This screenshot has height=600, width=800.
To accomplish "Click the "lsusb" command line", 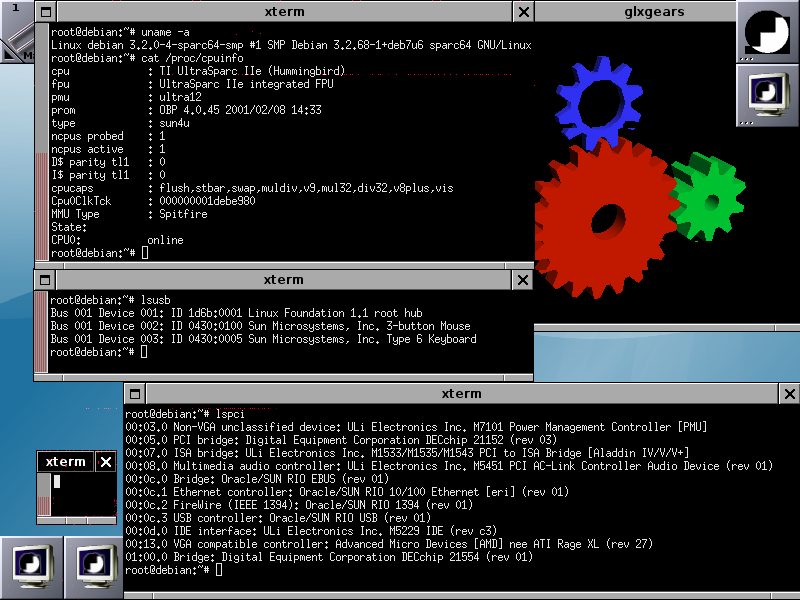I will click(110, 300).
